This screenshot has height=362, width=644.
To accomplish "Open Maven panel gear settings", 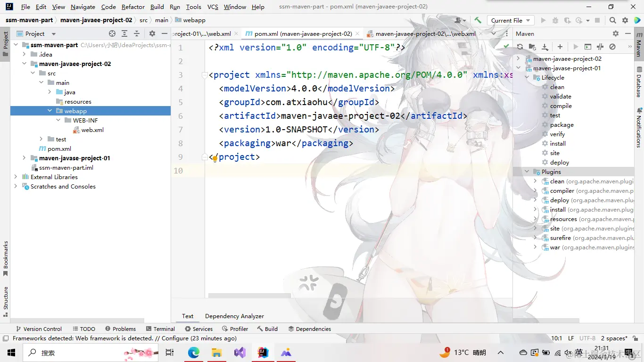I will coord(615,33).
